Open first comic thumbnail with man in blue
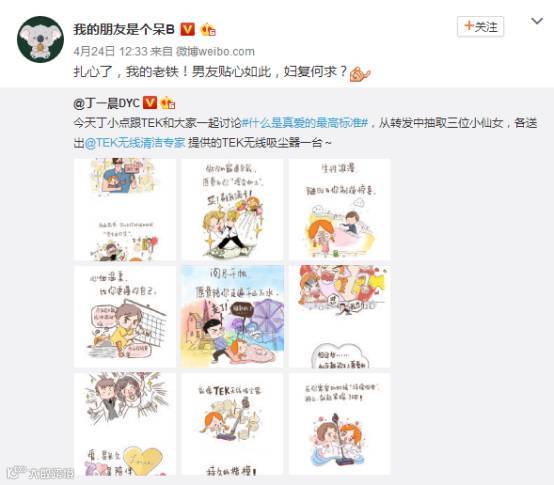554x485 pixels. 125,210
